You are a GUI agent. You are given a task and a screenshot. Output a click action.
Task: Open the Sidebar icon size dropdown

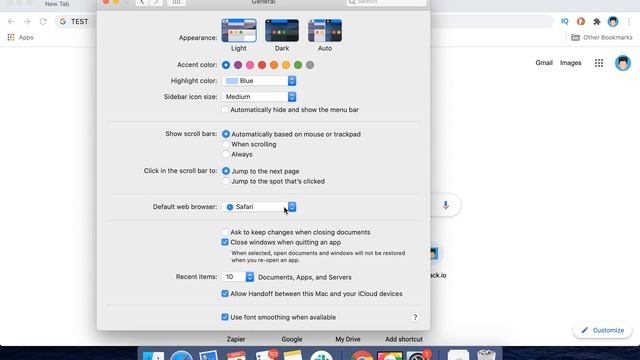pos(259,97)
